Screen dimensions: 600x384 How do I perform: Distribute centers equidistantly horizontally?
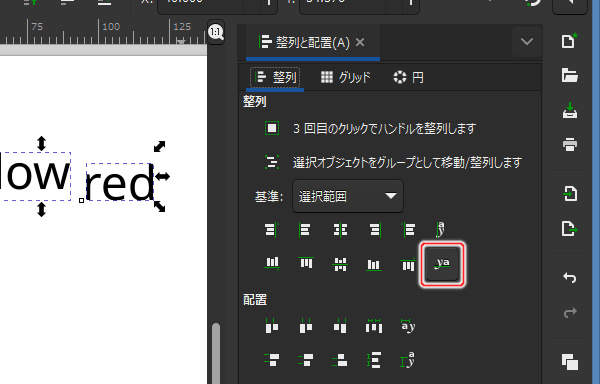tap(306, 326)
